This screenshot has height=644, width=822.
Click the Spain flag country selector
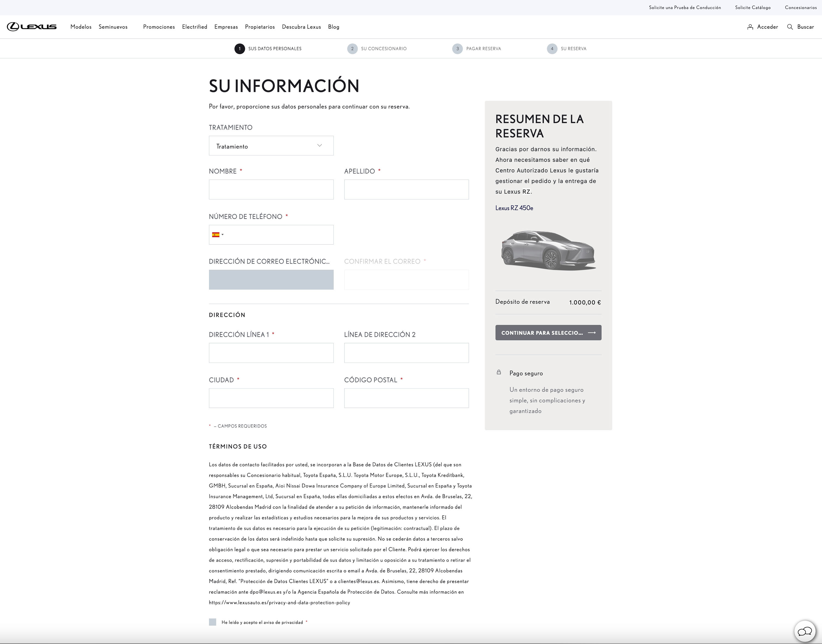tap(216, 235)
